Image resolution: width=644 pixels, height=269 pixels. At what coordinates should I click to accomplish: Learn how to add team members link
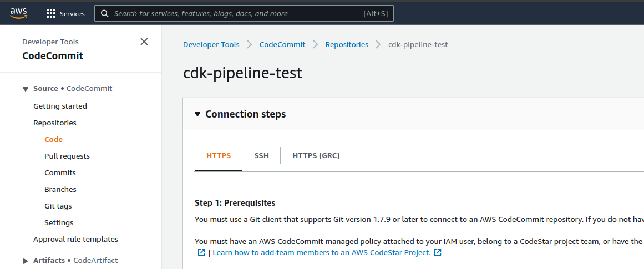(321, 253)
